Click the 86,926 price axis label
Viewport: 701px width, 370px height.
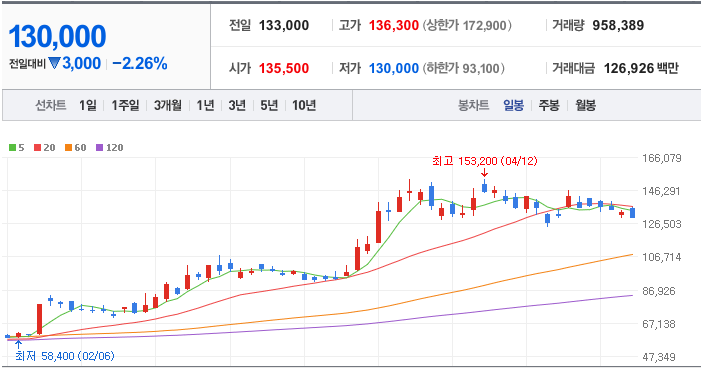coord(662,291)
